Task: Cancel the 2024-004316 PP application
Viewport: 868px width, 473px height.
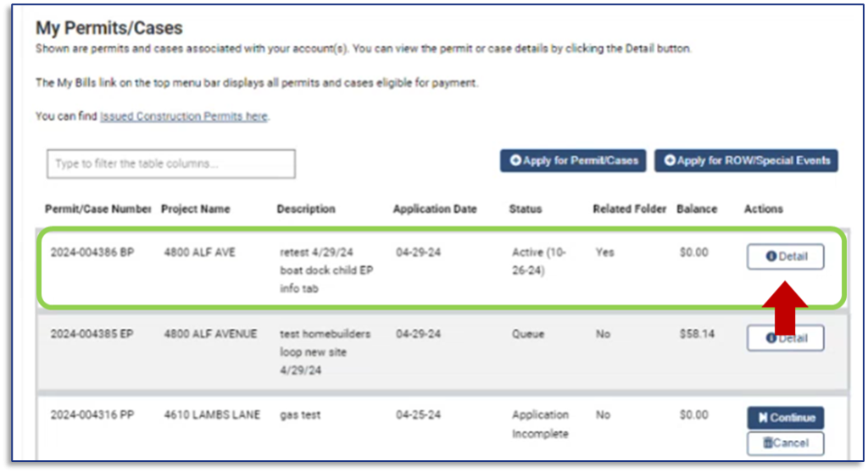Action: pos(785,442)
